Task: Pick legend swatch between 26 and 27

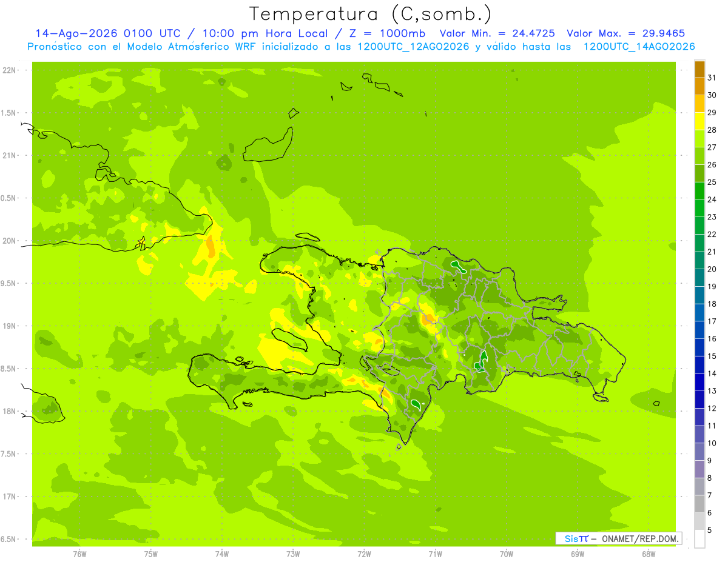Action: [699, 156]
